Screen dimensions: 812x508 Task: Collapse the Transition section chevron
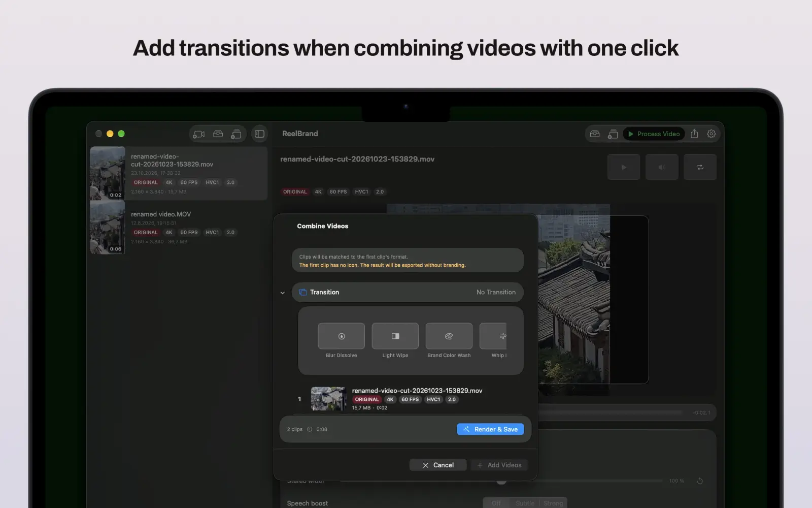pos(283,293)
